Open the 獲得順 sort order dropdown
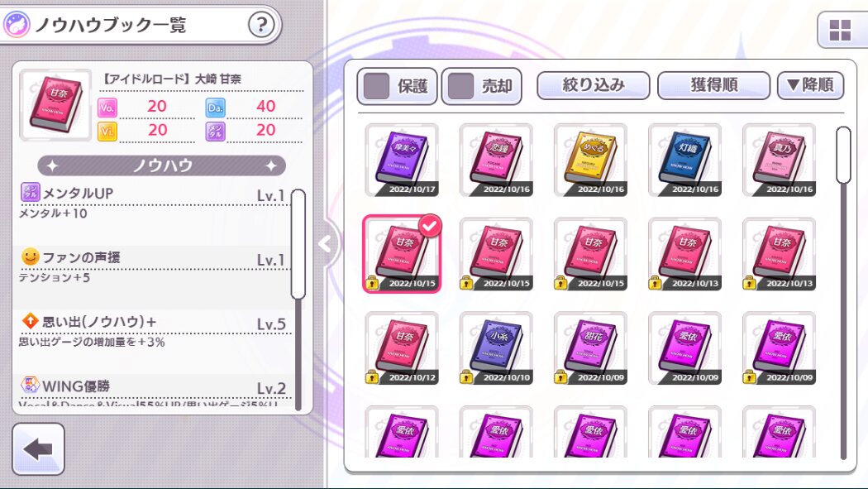The image size is (868, 489). 713,85
